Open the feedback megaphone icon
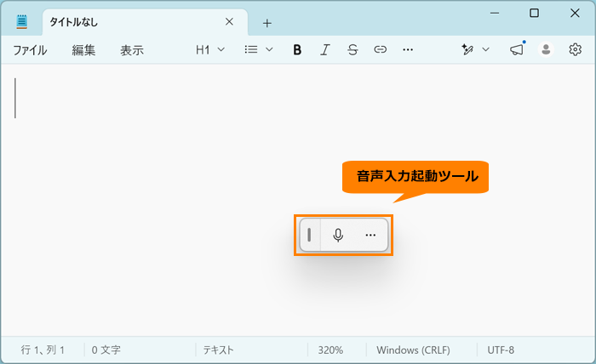 [x=517, y=49]
